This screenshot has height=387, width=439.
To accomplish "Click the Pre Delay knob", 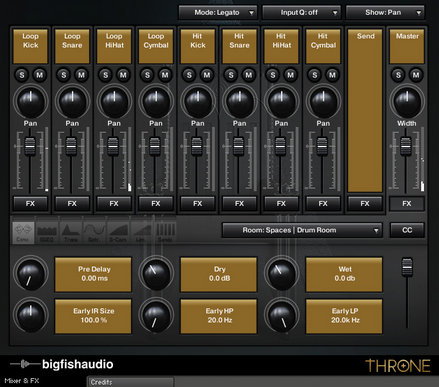I will tap(31, 274).
